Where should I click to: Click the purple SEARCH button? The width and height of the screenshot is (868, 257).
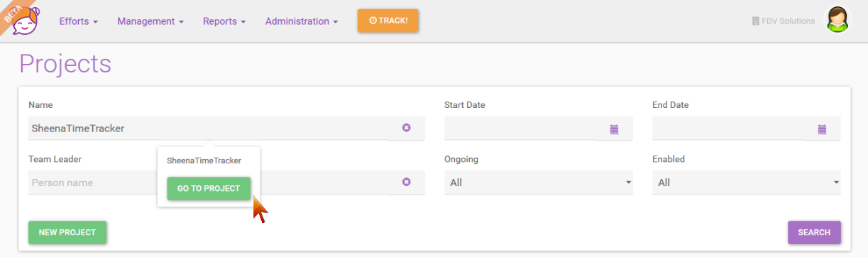pyautogui.click(x=814, y=232)
